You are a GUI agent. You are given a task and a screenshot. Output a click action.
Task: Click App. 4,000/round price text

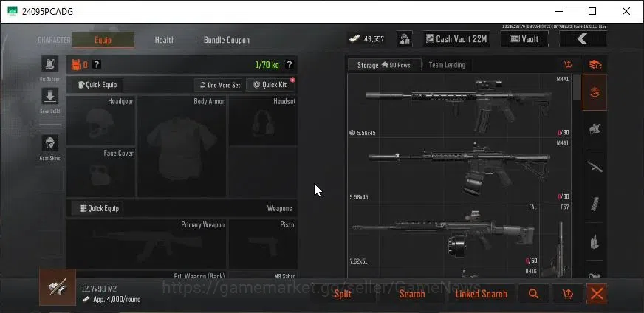click(x=117, y=300)
